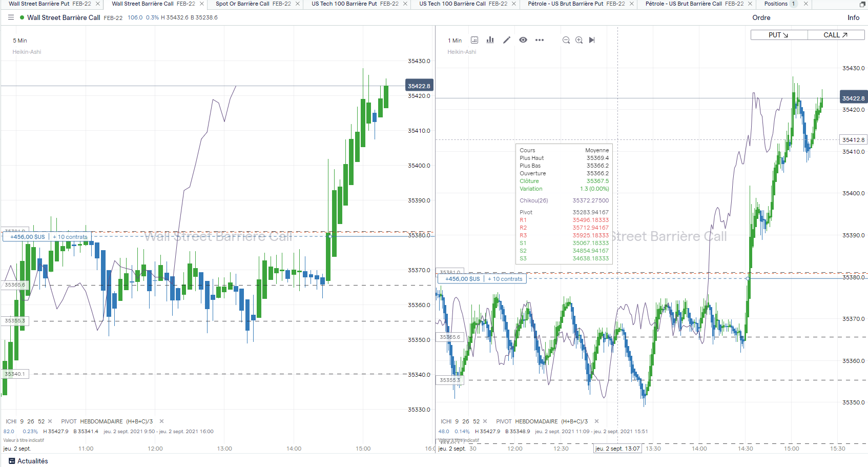Click the Chikou(26) value in the data tooltip
The image size is (868, 467).
pyautogui.click(x=591, y=200)
